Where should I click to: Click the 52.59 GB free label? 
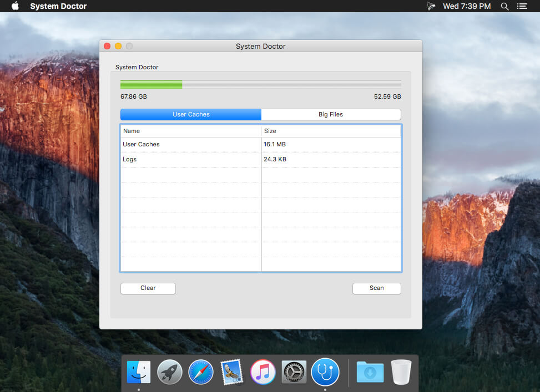click(387, 96)
